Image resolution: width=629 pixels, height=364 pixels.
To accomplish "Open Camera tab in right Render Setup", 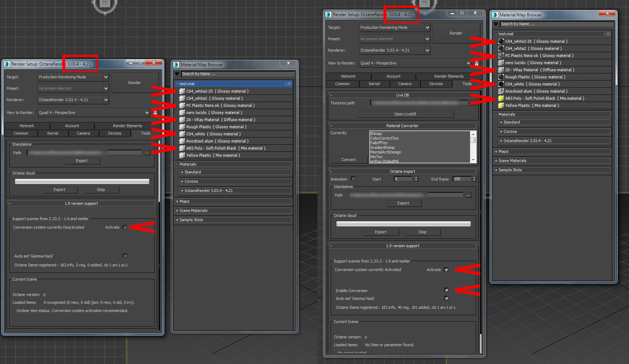I will [x=404, y=84].
